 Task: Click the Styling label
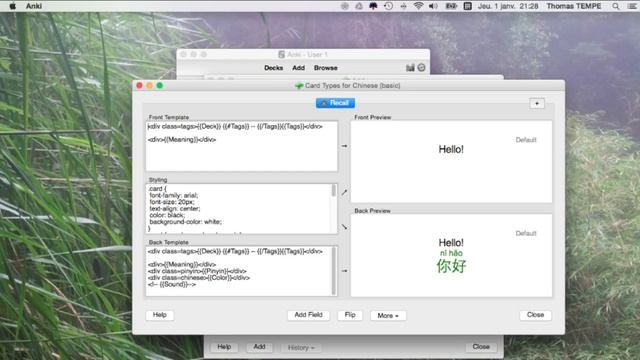pos(158,180)
